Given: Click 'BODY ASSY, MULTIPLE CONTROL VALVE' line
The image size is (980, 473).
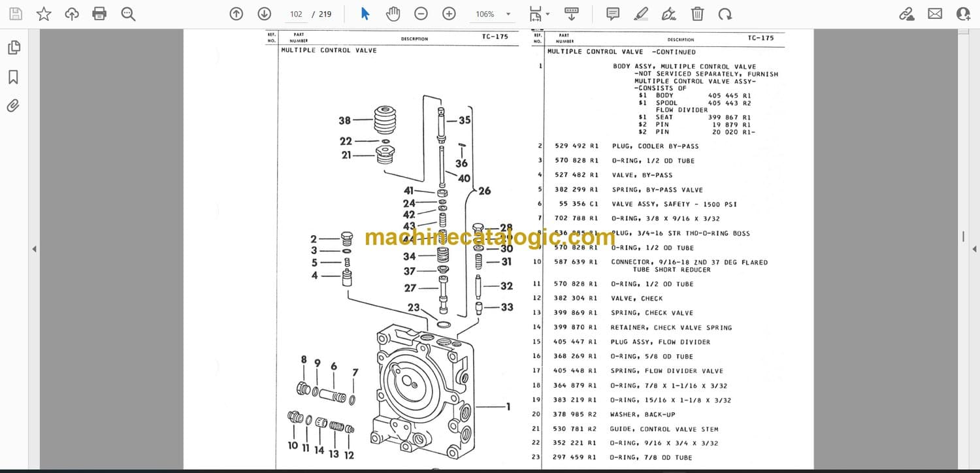Looking at the screenshot, I should coord(685,67).
